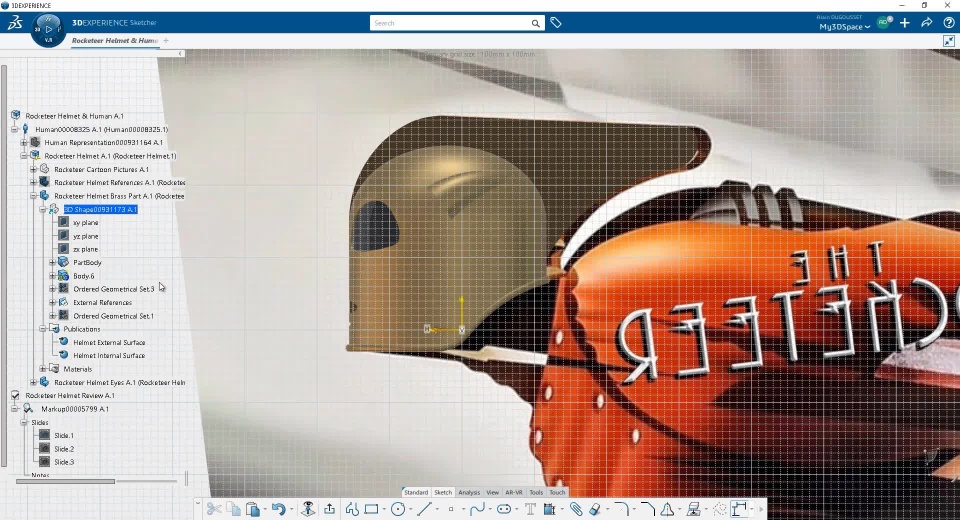Select the xy plane tree item
This screenshot has width=960, height=520.
point(86,223)
